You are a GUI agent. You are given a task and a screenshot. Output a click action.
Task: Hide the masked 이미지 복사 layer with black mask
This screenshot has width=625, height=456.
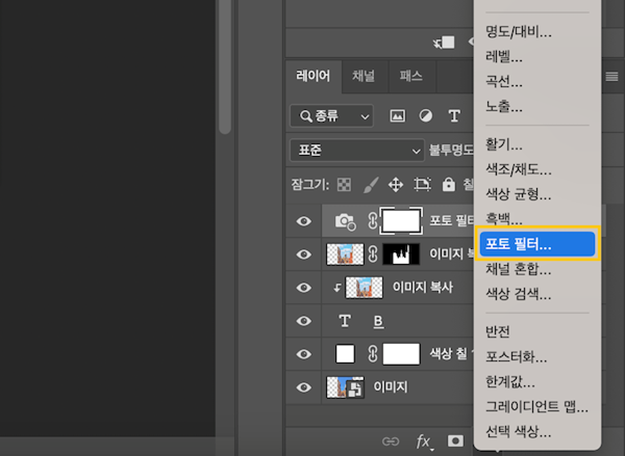(x=304, y=254)
